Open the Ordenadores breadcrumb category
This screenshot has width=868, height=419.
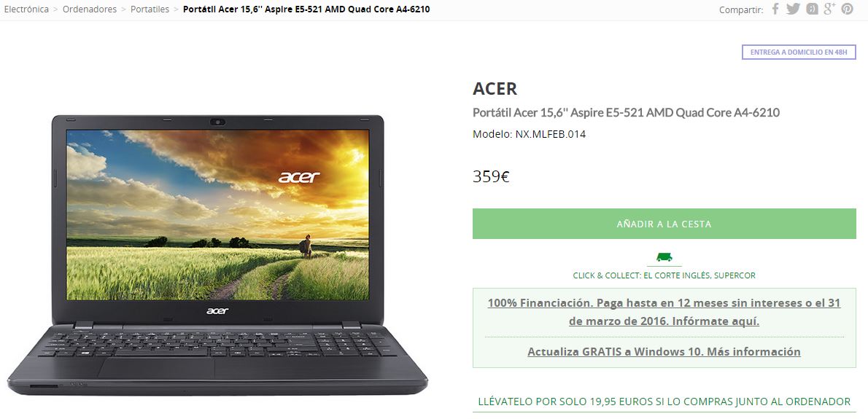[90, 9]
